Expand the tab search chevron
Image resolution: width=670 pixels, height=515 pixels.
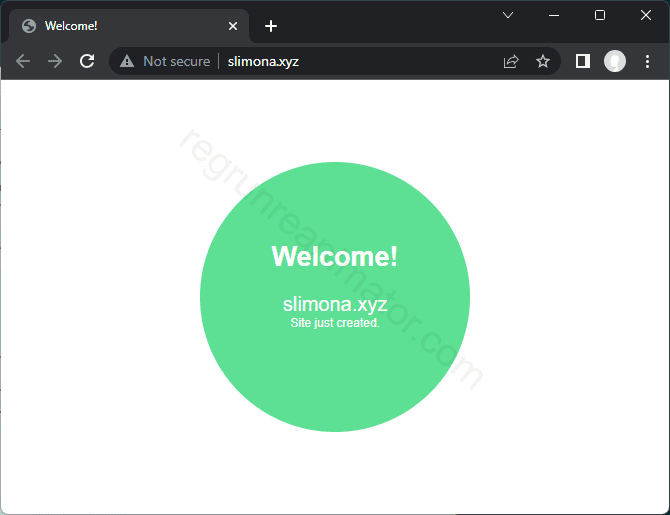click(x=508, y=15)
